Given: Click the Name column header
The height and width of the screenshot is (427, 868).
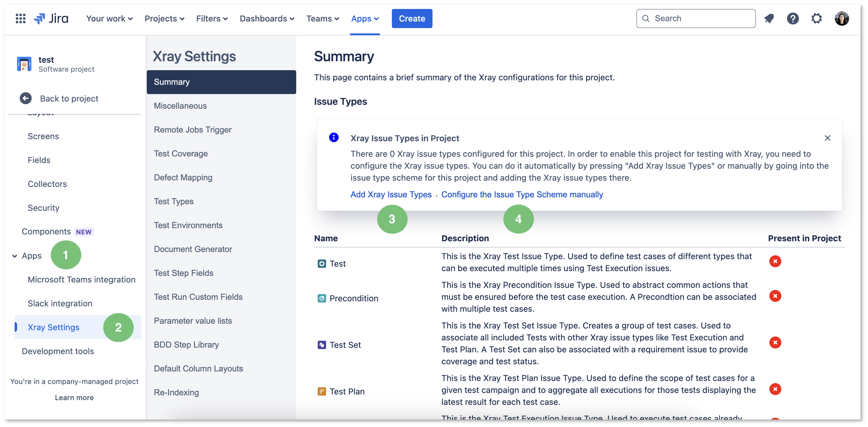Looking at the screenshot, I should (326, 238).
